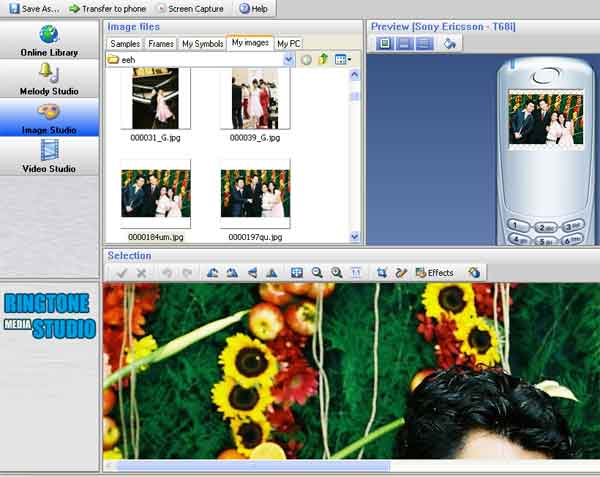Click the undo arrow icon
This screenshot has width=600, height=477.
(167, 273)
